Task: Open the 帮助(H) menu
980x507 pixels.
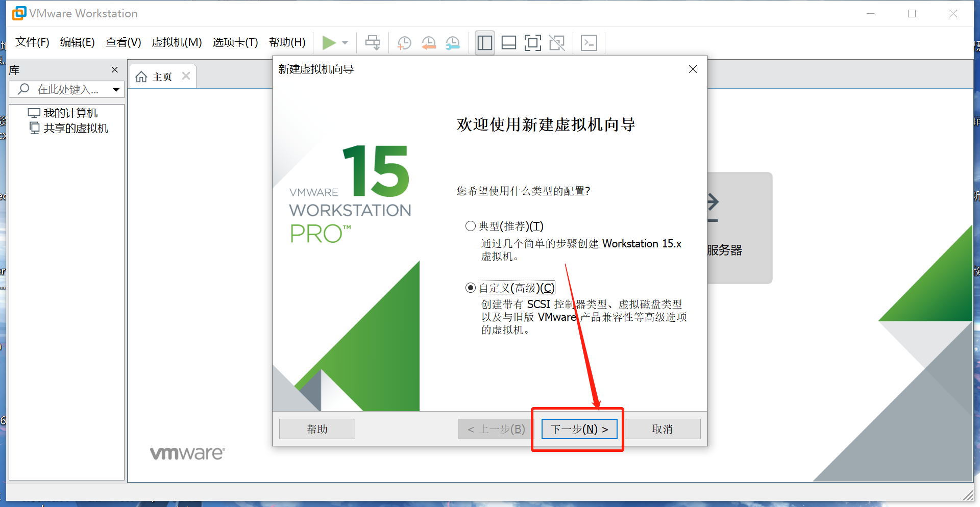Action: (287, 42)
